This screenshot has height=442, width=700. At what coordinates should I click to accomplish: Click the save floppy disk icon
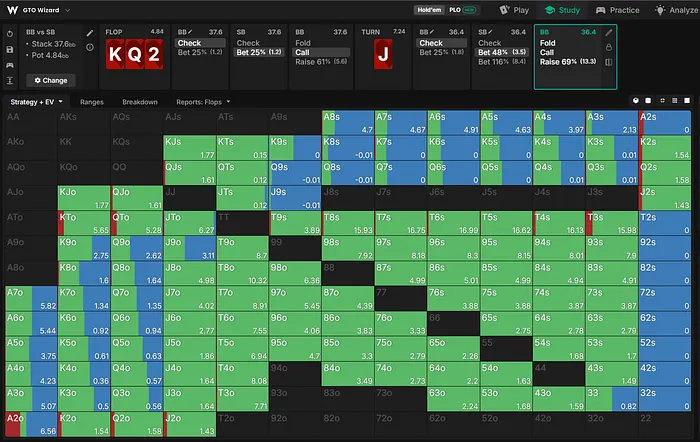[x=10, y=50]
